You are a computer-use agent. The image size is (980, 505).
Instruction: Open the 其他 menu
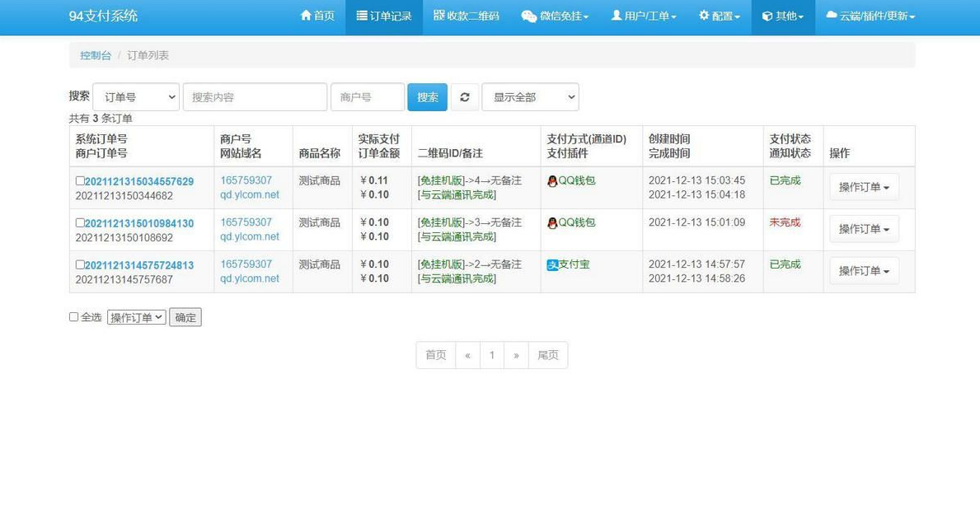783,16
